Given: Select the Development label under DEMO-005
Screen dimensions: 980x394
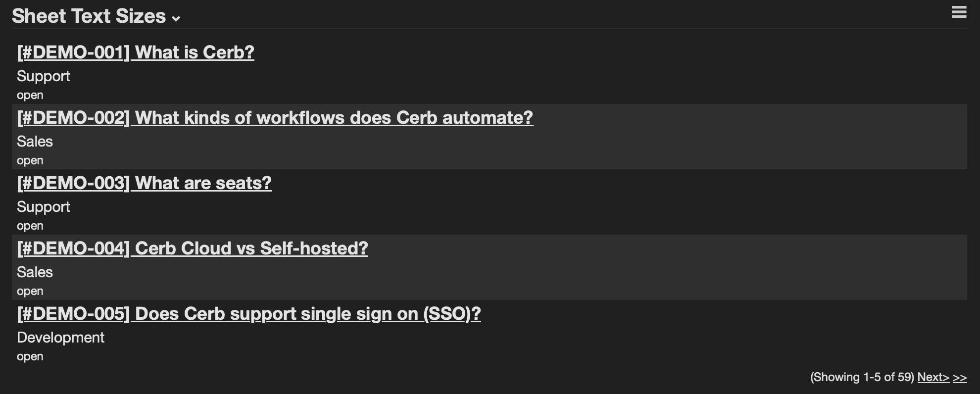Looking at the screenshot, I should pos(60,338).
